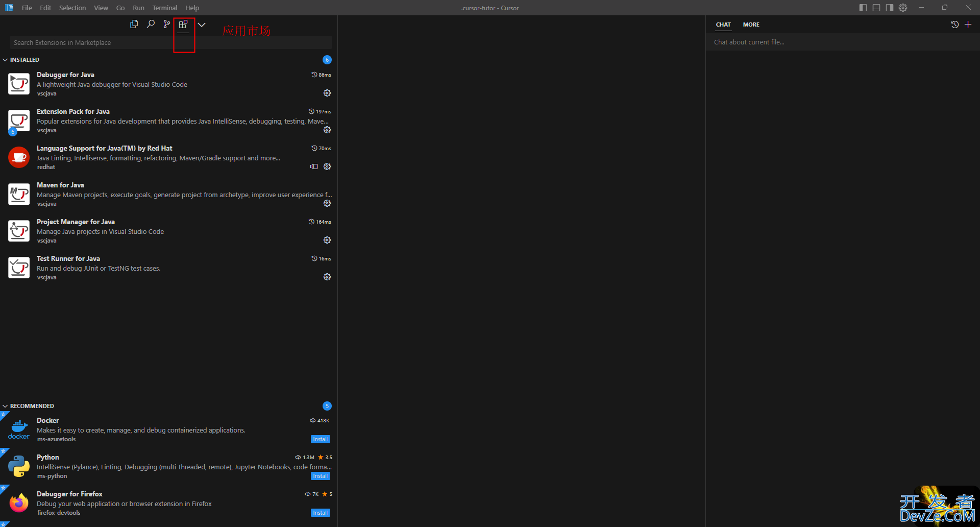
Task: Click the ms-azuretools publisher name
Action: (56, 439)
